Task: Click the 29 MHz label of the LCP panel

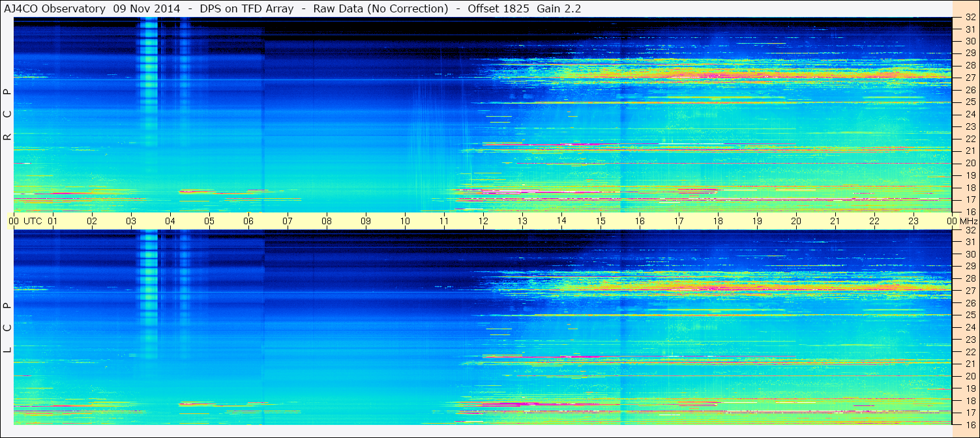Action: 970,266
